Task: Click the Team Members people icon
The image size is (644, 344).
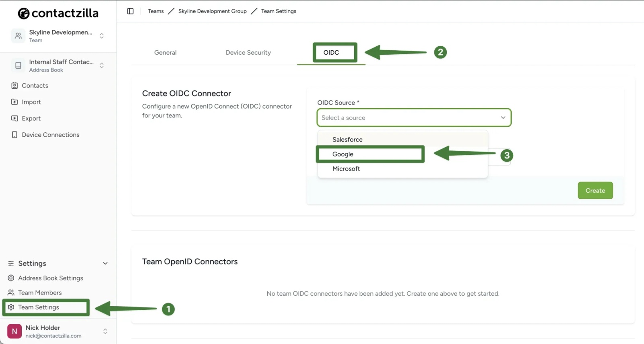Action: coord(11,293)
